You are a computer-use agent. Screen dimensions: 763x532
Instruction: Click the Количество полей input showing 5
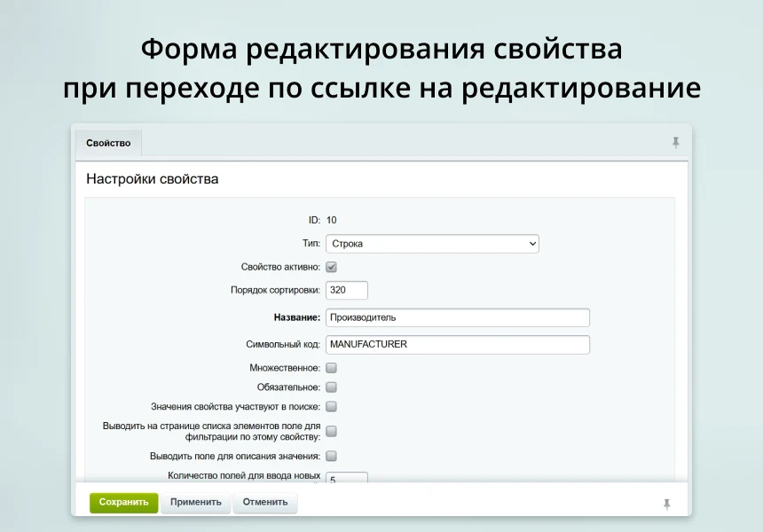click(347, 478)
